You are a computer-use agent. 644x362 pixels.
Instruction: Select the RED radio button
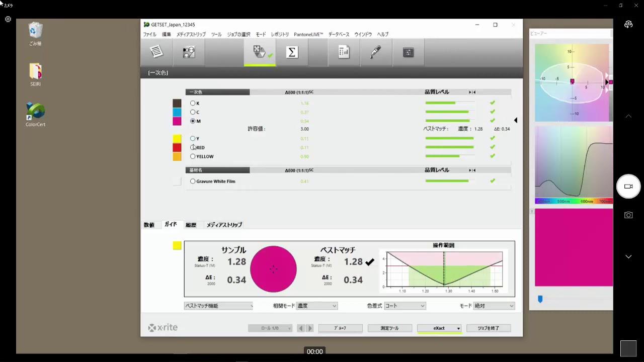(193, 147)
